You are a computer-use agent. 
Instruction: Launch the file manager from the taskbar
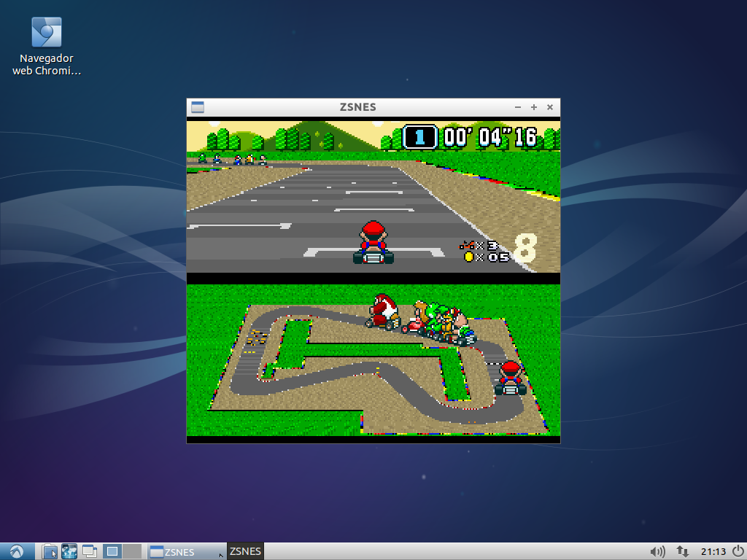pyautogui.click(x=50, y=551)
